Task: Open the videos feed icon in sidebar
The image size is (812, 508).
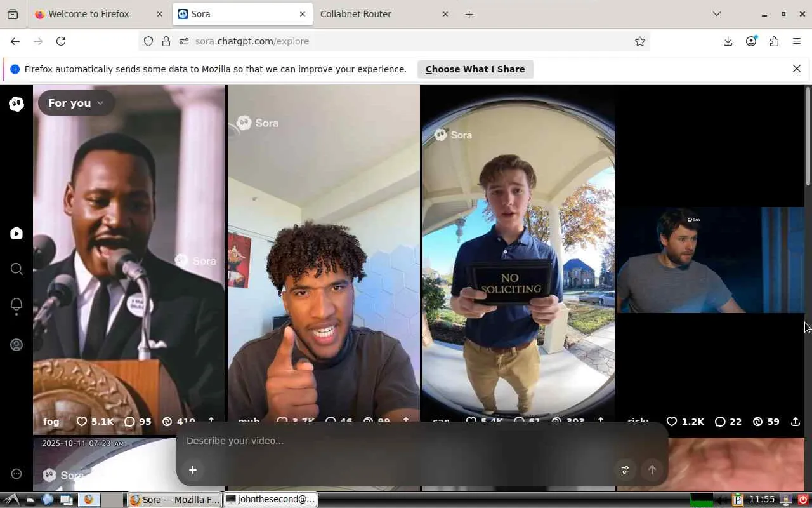Action: (16, 233)
